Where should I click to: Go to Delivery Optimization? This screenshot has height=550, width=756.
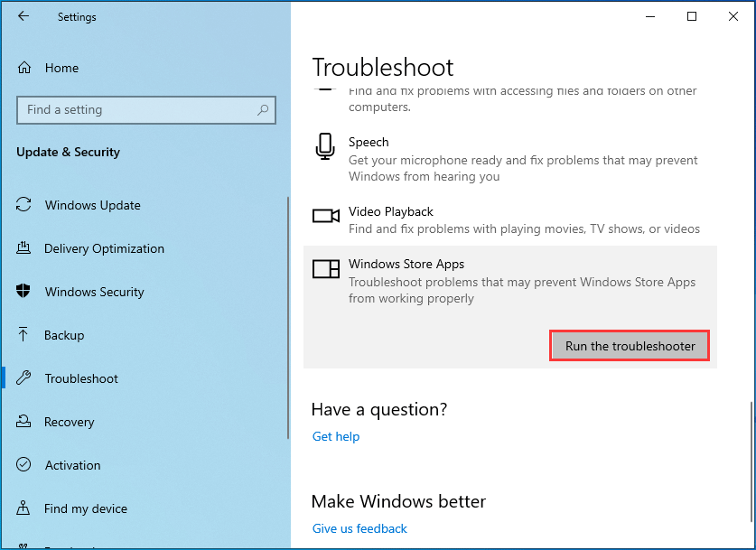click(104, 248)
